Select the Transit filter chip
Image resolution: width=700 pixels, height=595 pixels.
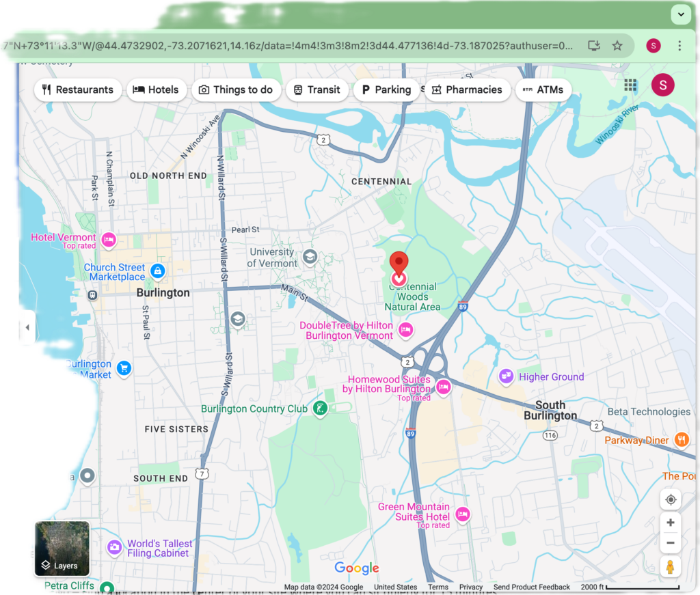click(x=317, y=89)
